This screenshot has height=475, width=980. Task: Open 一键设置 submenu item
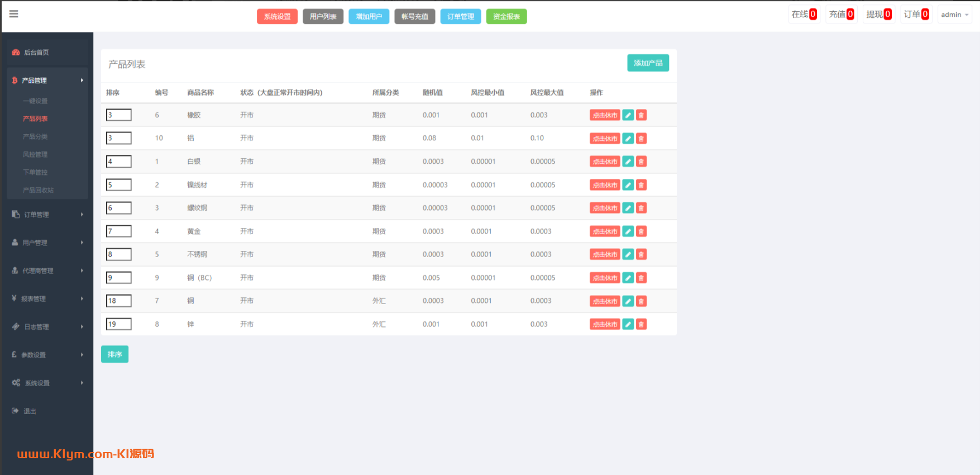tap(35, 101)
